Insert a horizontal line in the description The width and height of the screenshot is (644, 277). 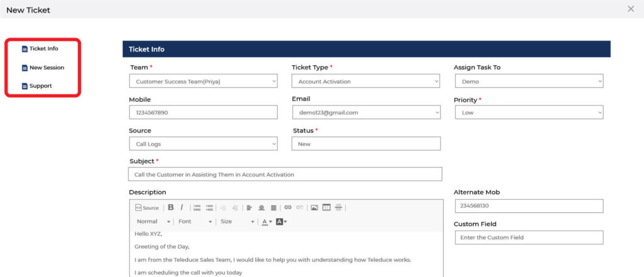[338, 208]
